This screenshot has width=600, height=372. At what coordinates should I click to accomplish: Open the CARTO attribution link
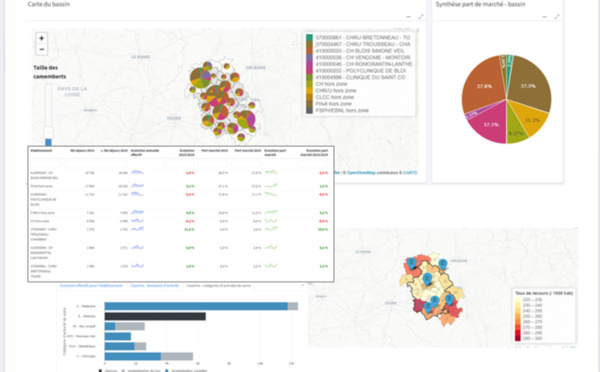pos(410,173)
